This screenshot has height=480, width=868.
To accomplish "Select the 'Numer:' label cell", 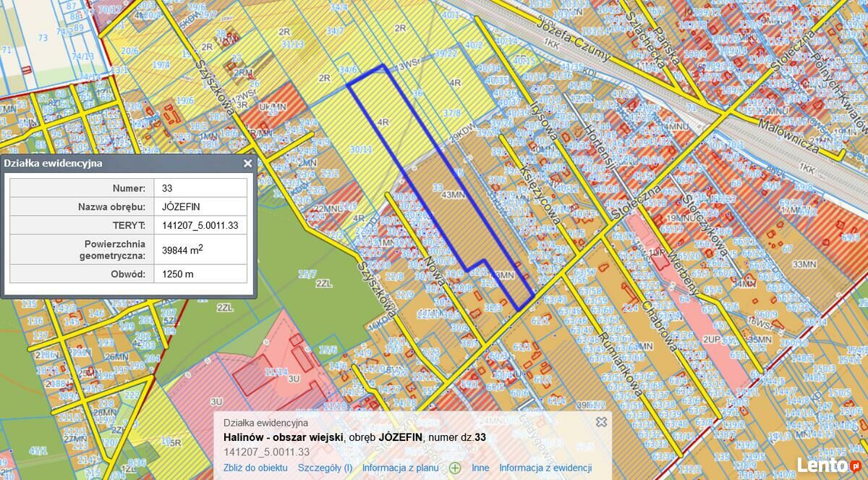I will coord(82,188).
